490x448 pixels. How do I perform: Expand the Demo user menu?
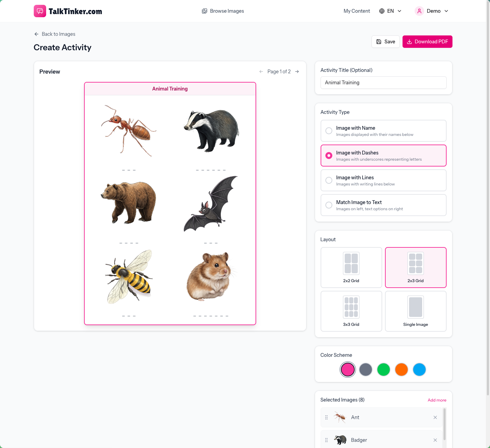(432, 11)
